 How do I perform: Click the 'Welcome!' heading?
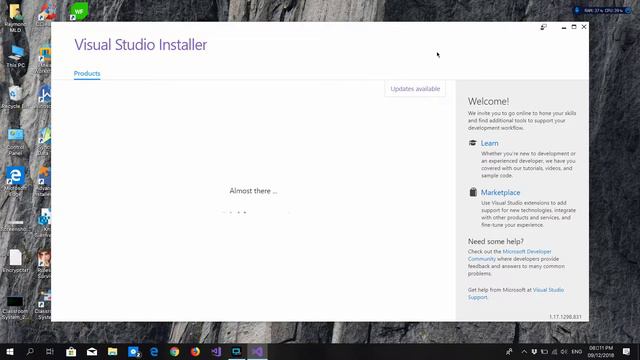[x=488, y=101]
